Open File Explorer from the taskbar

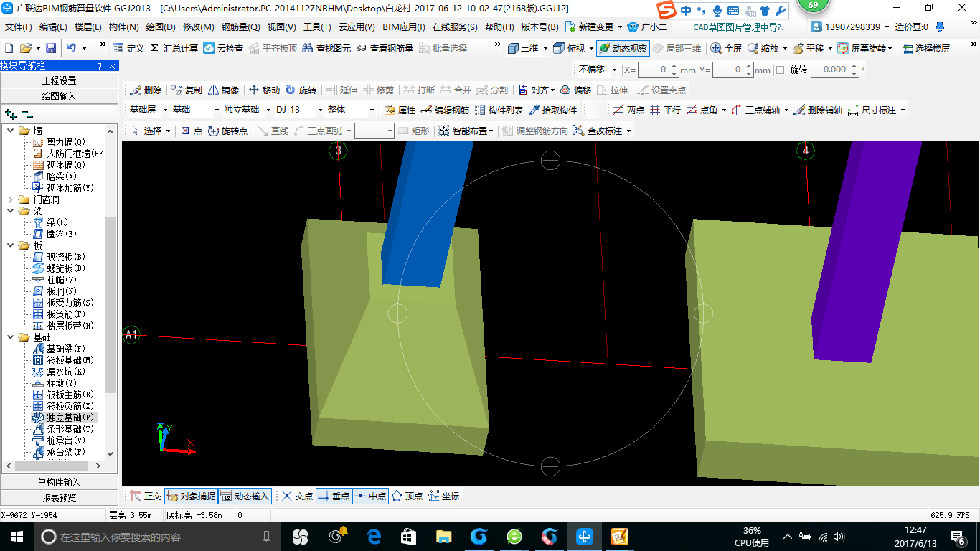444,537
